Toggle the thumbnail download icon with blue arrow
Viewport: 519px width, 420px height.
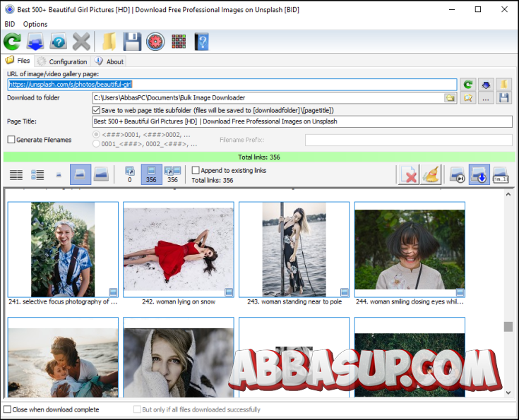click(479, 174)
